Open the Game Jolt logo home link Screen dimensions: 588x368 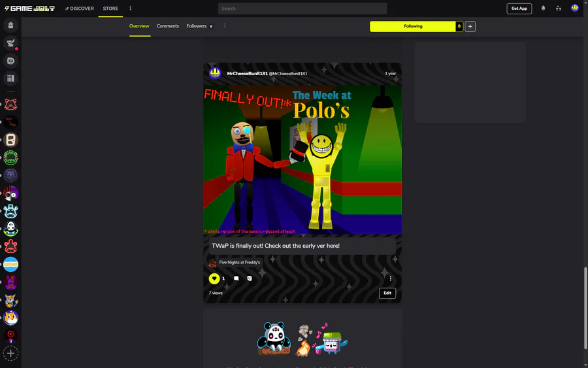point(29,8)
